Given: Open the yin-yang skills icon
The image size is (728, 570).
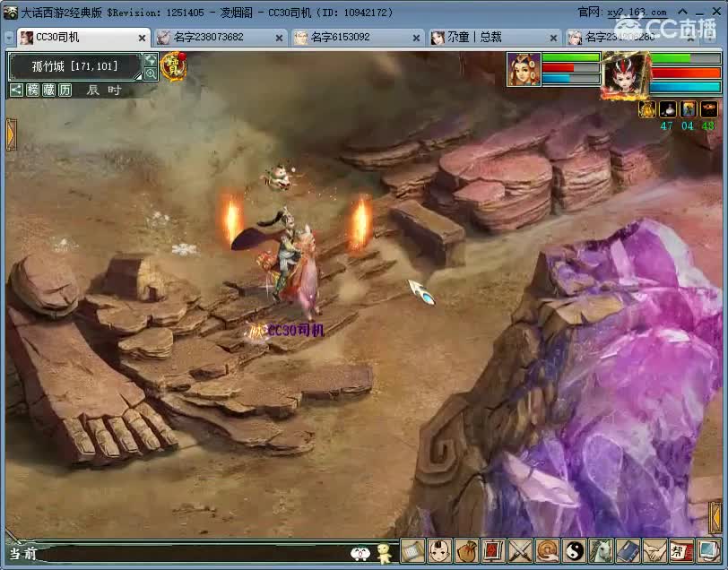Looking at the screenshot, I should click(574, 551).
